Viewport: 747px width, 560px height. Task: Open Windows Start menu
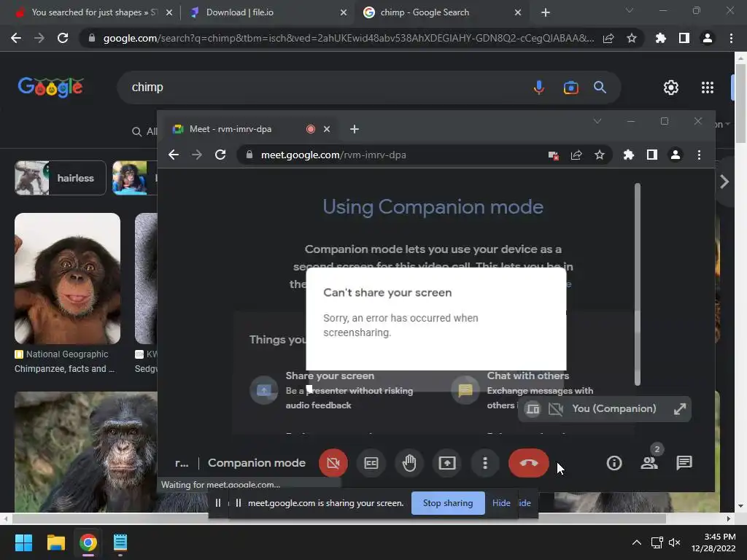tap(23, 542)
